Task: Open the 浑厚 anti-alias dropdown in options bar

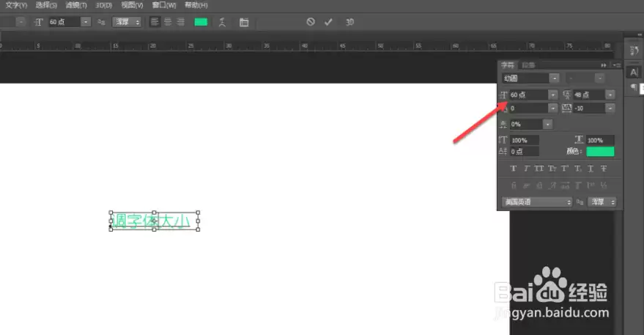Action: [127, 22]
